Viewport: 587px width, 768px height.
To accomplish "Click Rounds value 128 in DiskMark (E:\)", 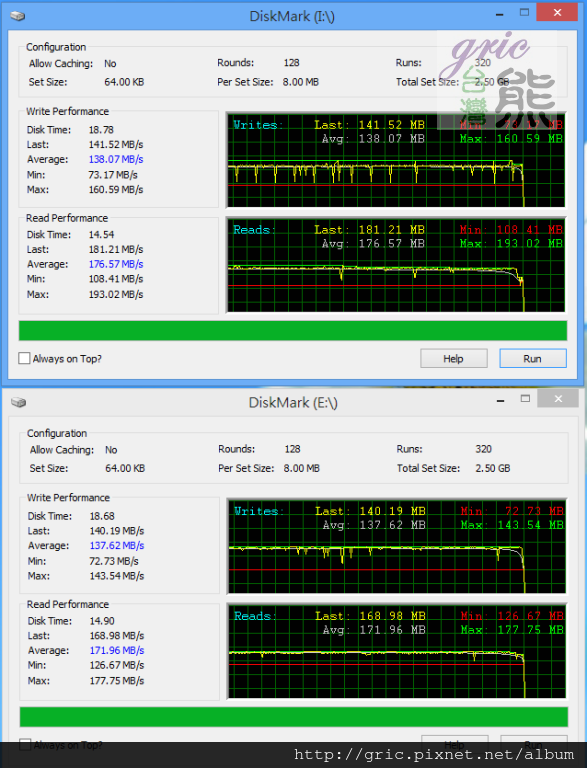I will (x=292, y=449).
